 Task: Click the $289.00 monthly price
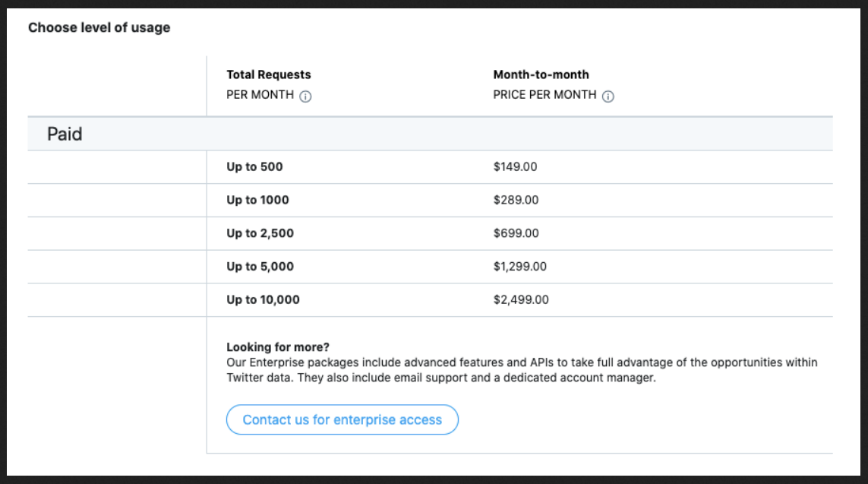(516, 200)
